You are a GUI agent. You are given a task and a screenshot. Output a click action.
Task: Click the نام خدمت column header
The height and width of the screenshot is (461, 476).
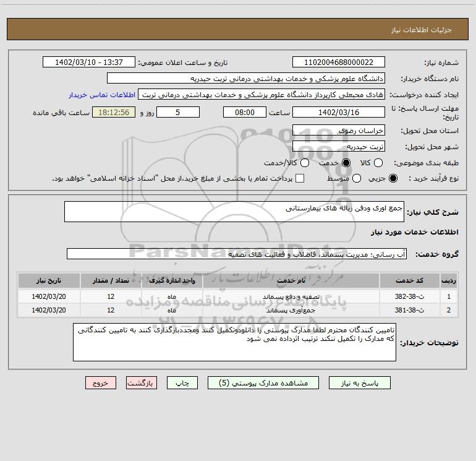coord(291,281)
